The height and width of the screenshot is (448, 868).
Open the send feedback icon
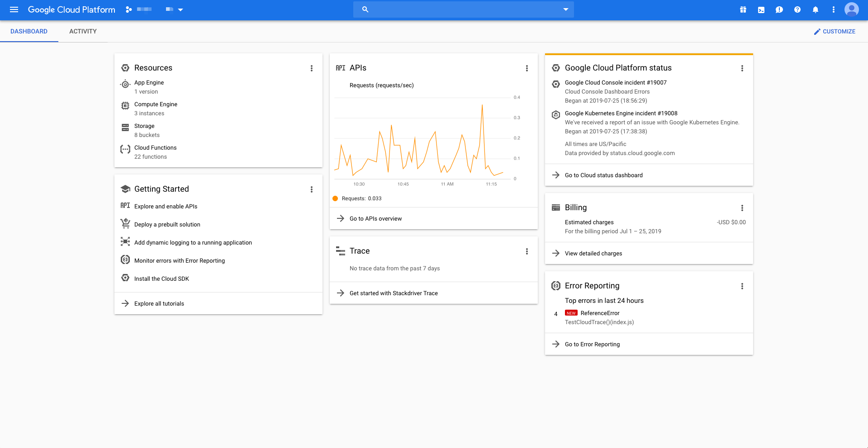coord(779,9)
